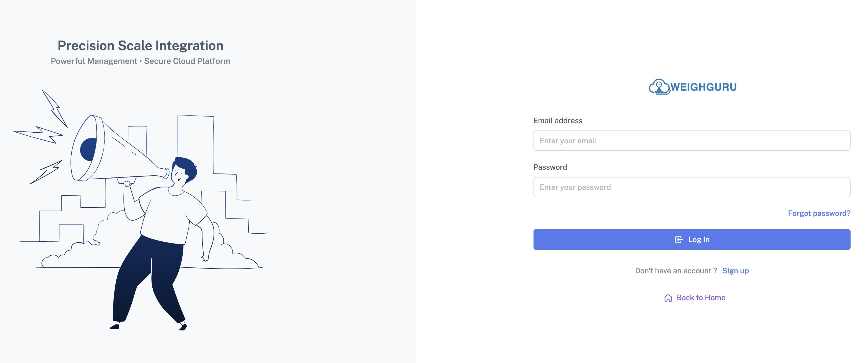Click the login arrow icon on Log In button
This screenshot has width=868, height=363.
pos(678,239)
